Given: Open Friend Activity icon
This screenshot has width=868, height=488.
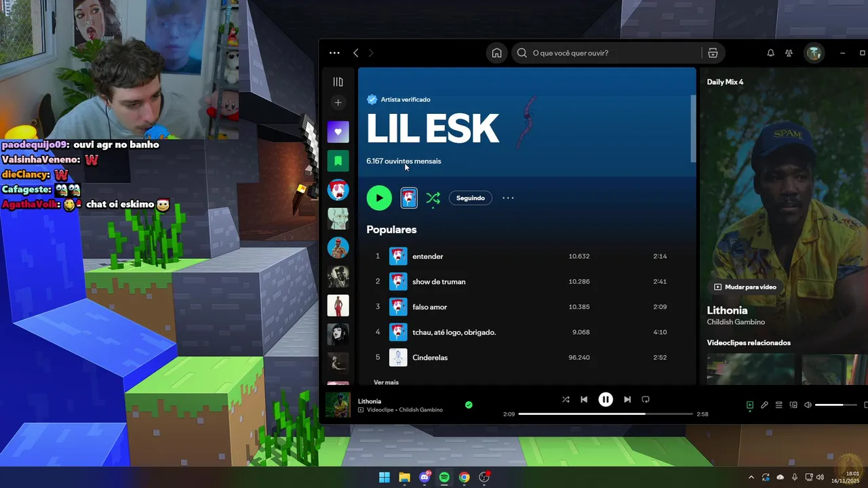Looking at the screenshot, I should tap(789, 53).
